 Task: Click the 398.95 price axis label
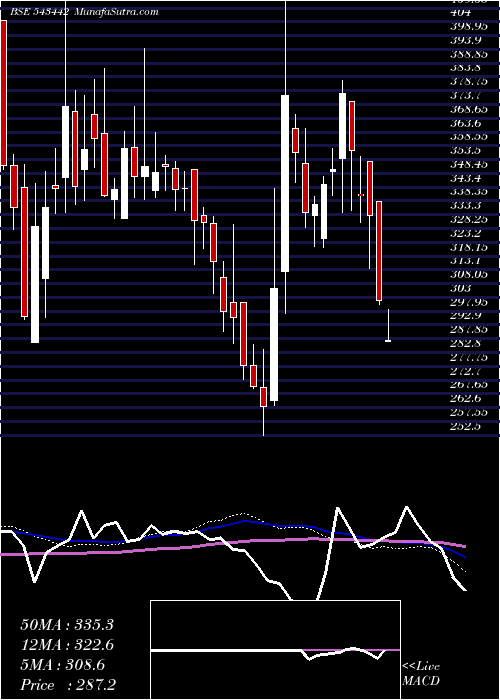pos(469,26)
